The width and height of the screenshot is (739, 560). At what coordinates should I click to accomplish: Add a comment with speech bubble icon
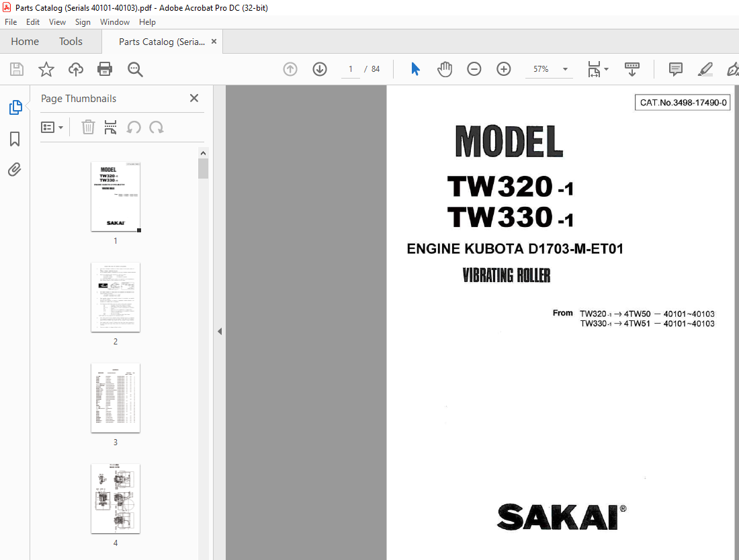pos(675,69)
